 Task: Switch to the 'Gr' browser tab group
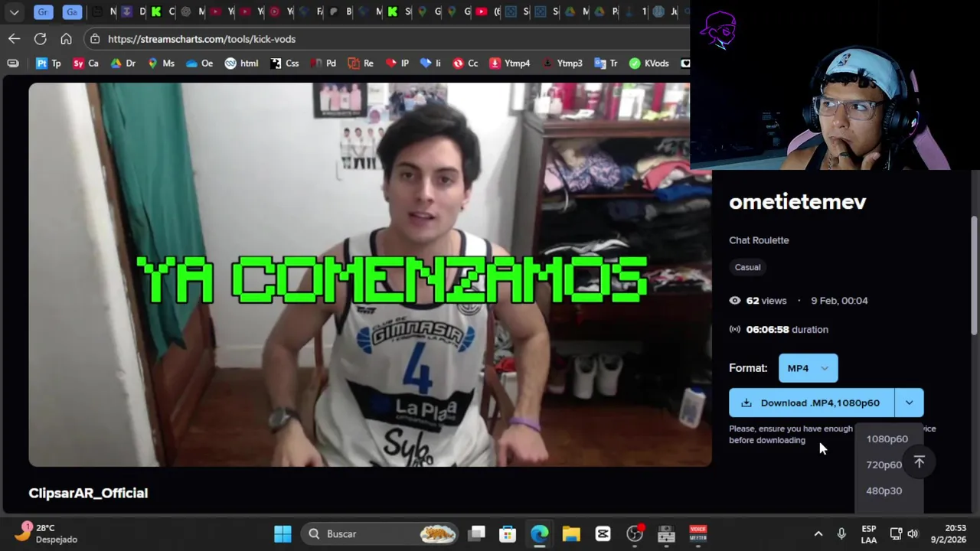(x=44, y=11)
